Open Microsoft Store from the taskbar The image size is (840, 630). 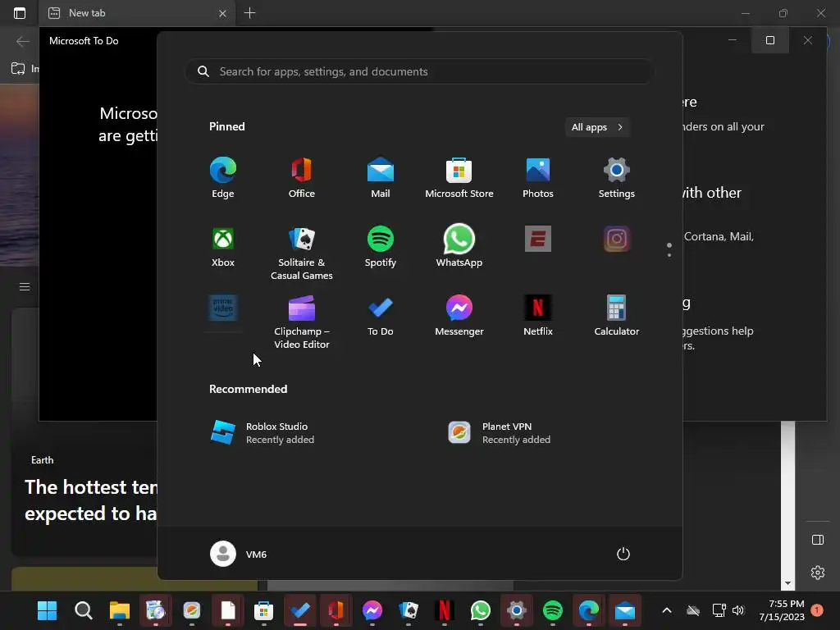click(263, 610)
